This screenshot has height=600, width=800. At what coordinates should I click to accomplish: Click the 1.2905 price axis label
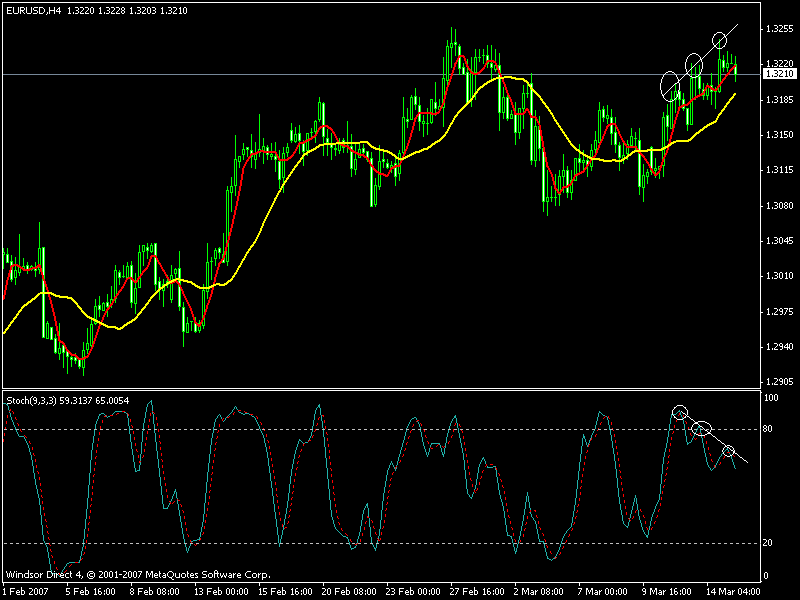coord(778,382)
